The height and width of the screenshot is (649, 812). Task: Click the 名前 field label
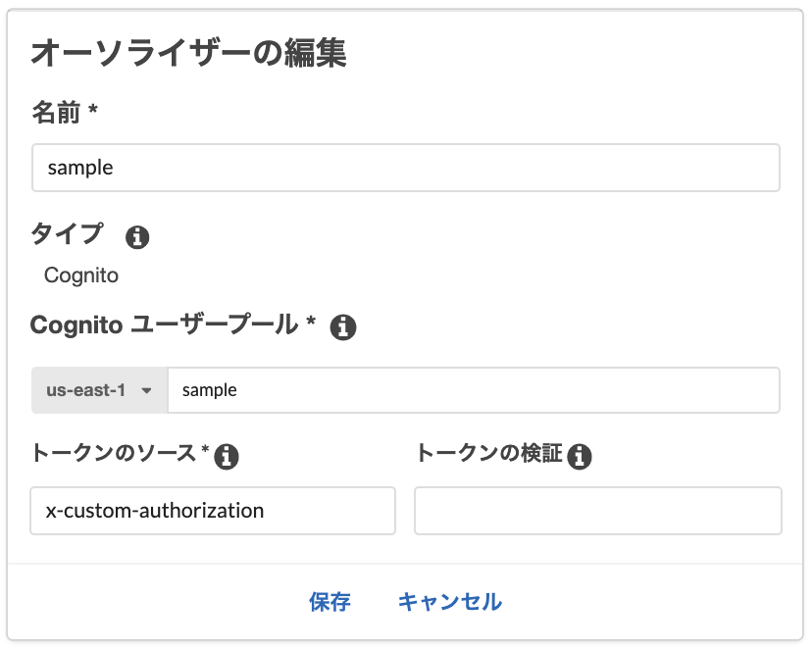coord(57,113)
